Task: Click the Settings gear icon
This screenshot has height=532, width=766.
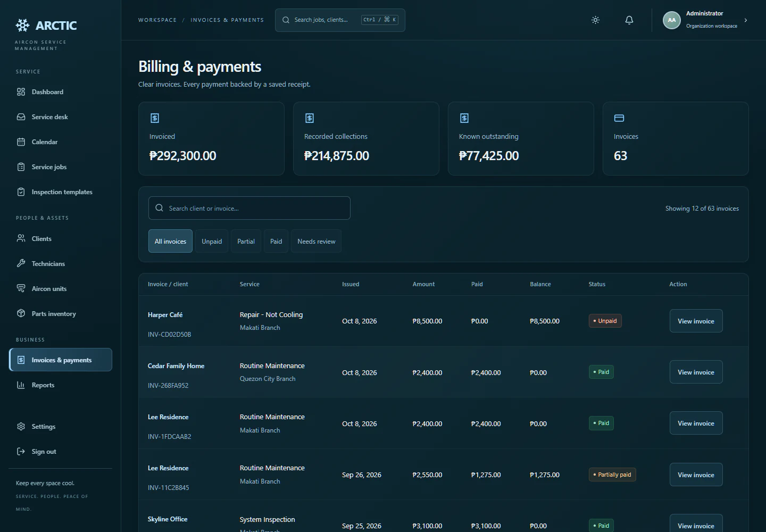Action: pyautogui.click(x=21, y=426)
